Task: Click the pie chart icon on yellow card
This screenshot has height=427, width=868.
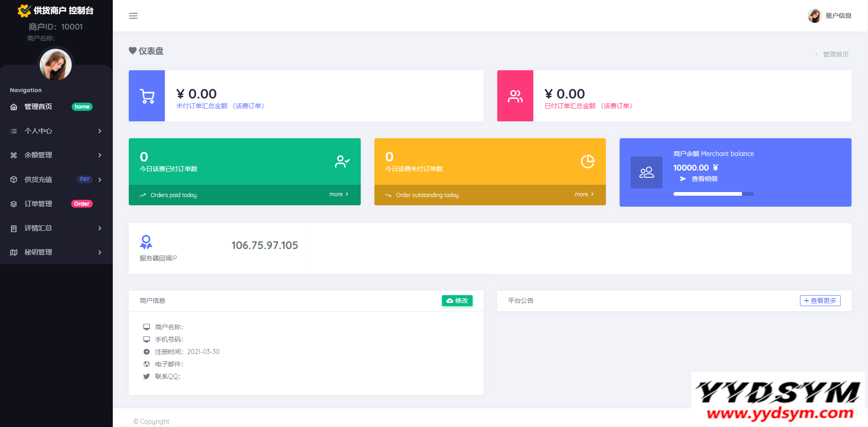Action: click(x=587, y=161)
